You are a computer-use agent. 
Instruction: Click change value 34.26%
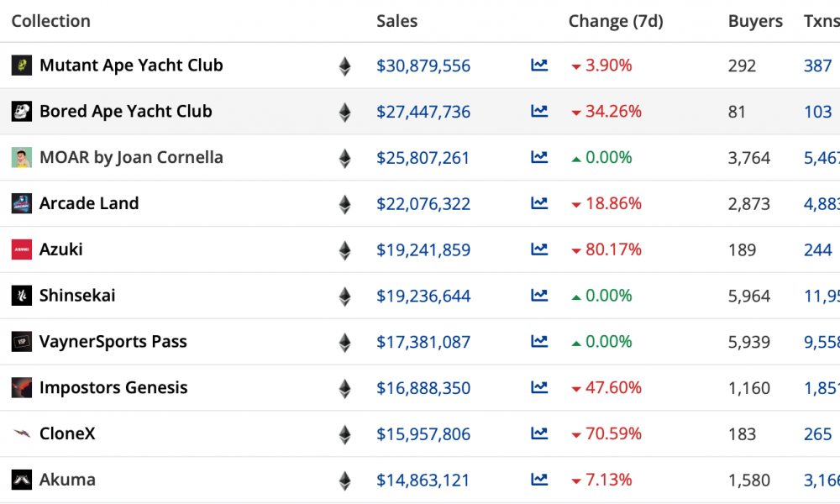(613, 112)
